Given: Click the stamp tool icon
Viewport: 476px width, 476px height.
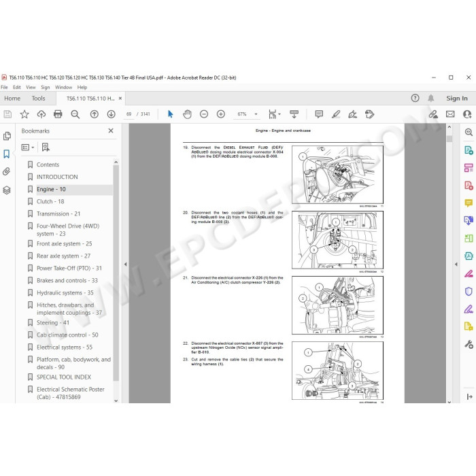Looking at the screenshot, I should click(369, 114).
